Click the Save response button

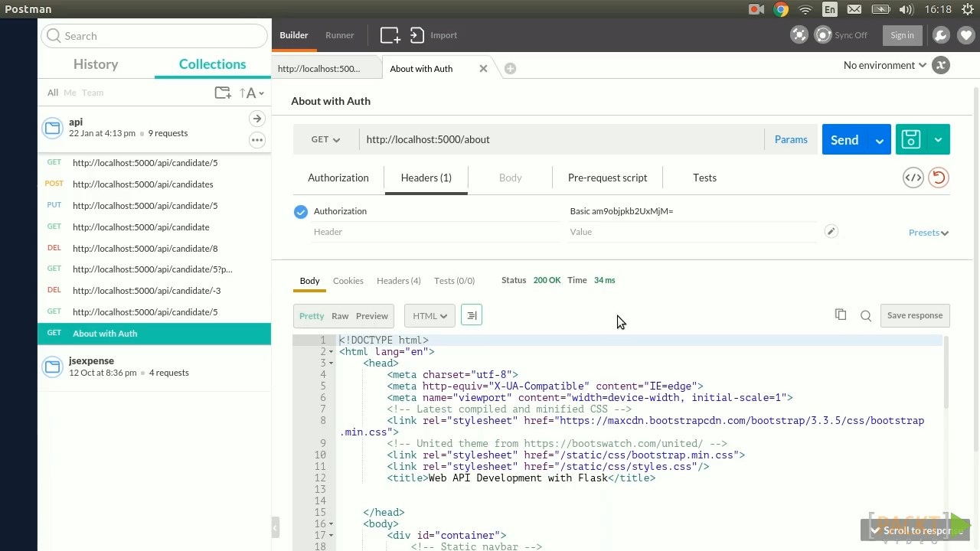tap(915, 315)
